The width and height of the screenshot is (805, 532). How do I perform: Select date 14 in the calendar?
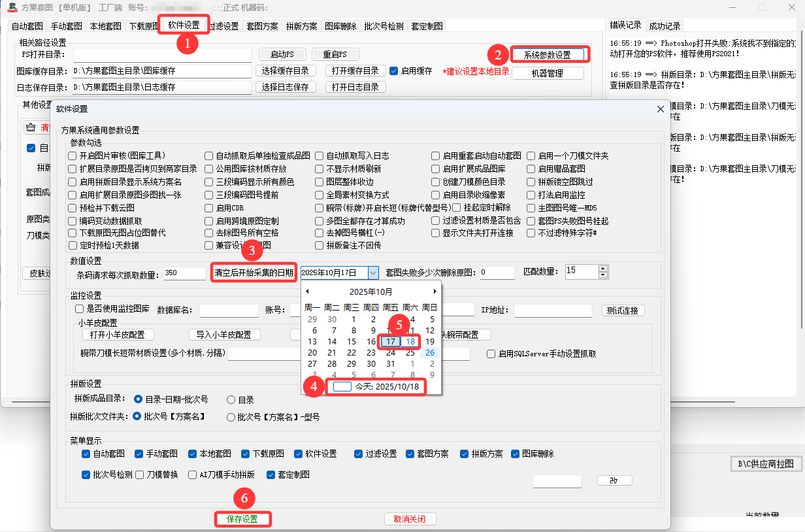pos(332,341)
